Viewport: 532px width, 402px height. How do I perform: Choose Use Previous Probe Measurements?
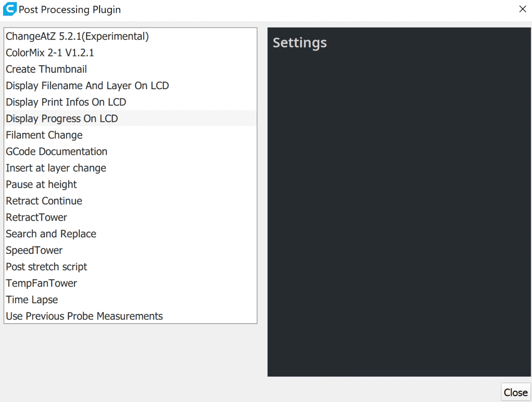tap(84, 316)
